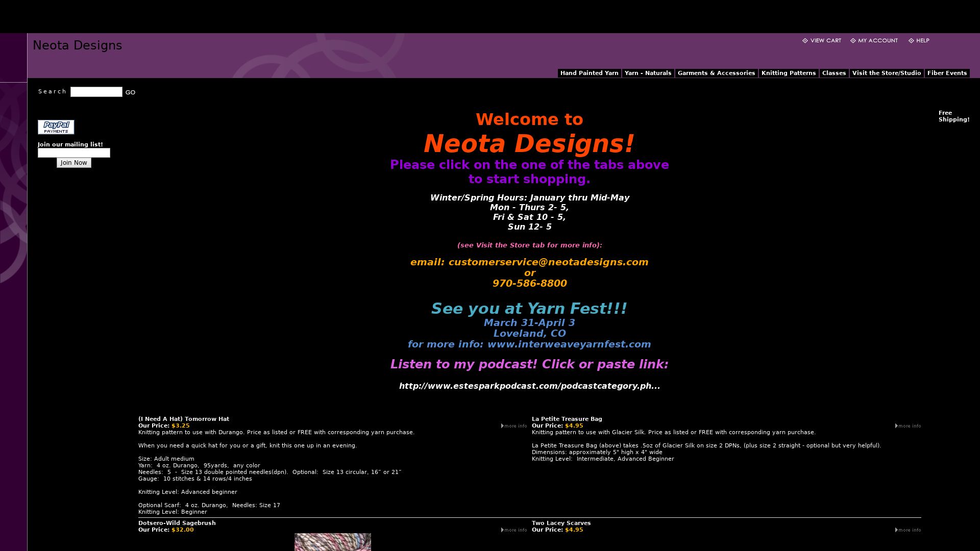Click the My Account diamond icon
Screen dimensions: 980x551
click(x=853, y=41)
